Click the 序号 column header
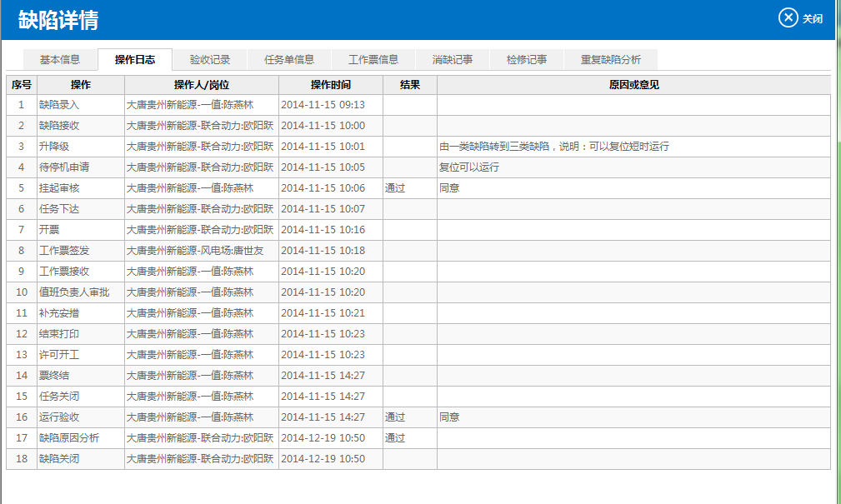 (x=22, y=85)
